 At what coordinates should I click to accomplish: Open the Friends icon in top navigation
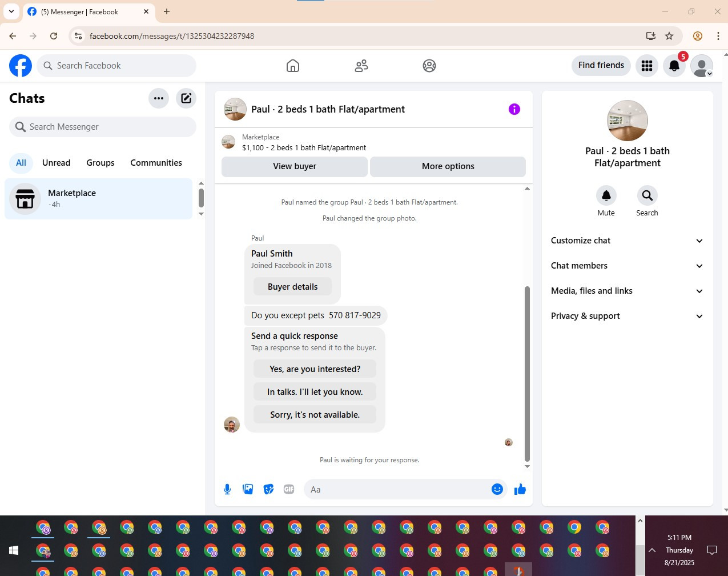pos(361,66)
